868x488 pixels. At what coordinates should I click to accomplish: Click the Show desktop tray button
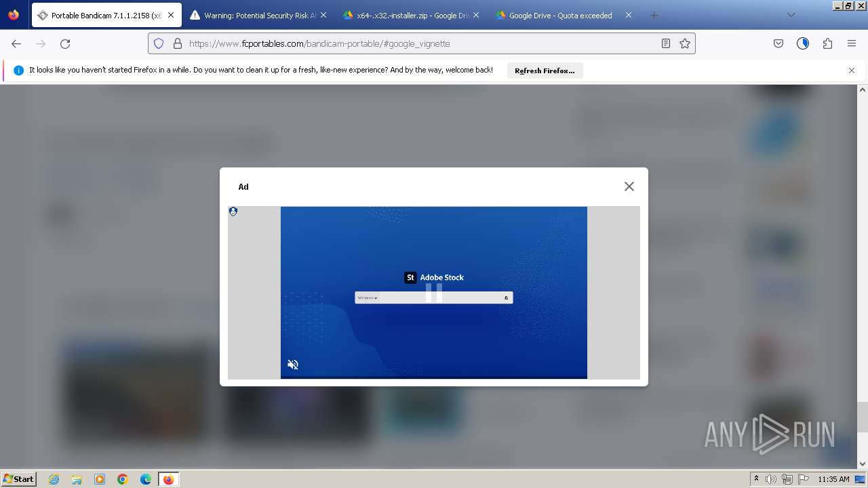(861, 479)
